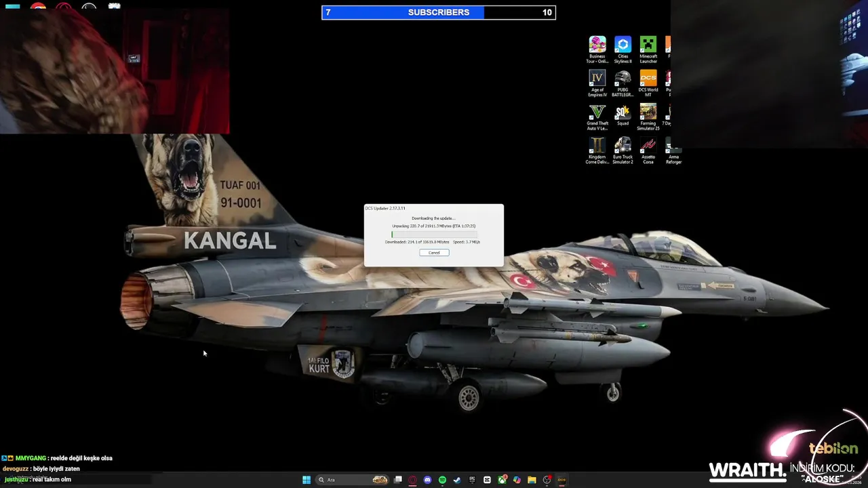Open Opera GX browser from taskbar

[x=412, y=480]
